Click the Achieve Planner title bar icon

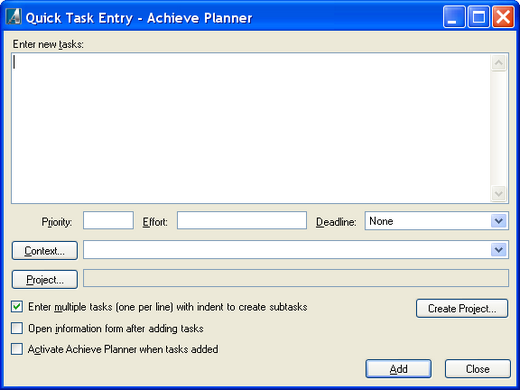(14, 17)
